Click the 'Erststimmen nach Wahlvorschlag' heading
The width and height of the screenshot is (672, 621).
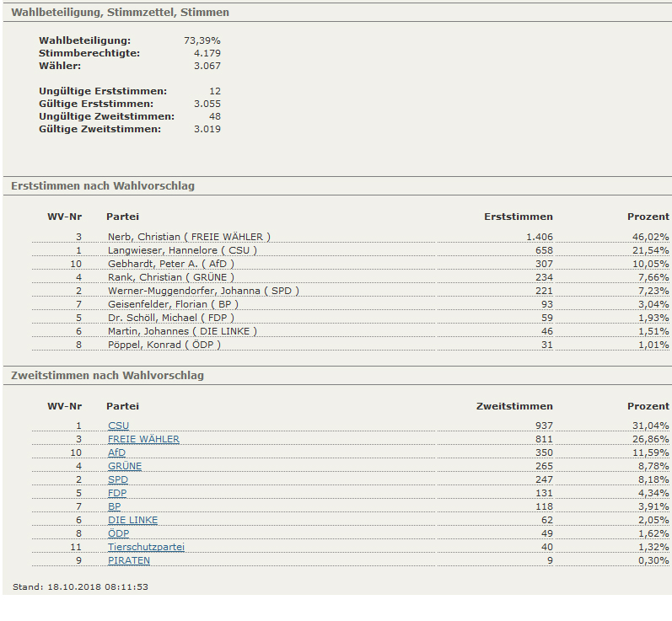[103, 186]
